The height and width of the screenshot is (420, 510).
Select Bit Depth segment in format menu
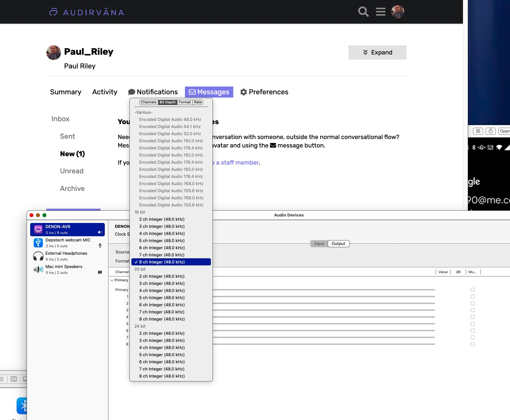point(167,102)
